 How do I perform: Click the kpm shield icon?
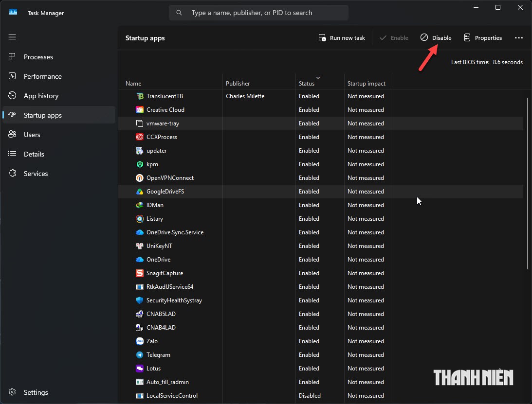[x=139, y=164]
